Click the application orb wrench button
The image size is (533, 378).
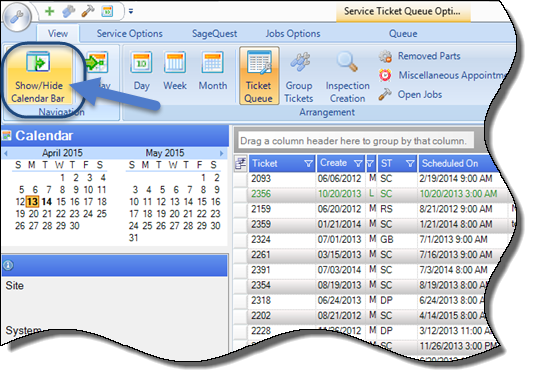click(16, 17)
